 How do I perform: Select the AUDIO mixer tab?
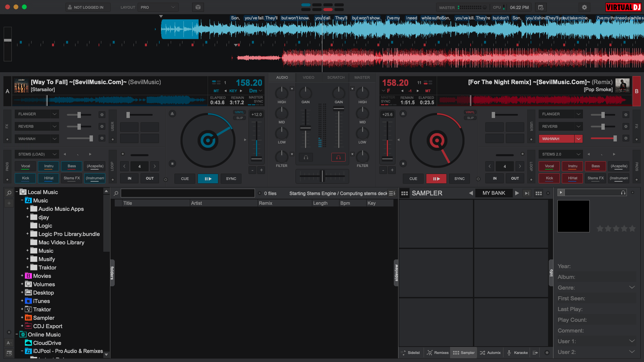click(x=282, y=78)
